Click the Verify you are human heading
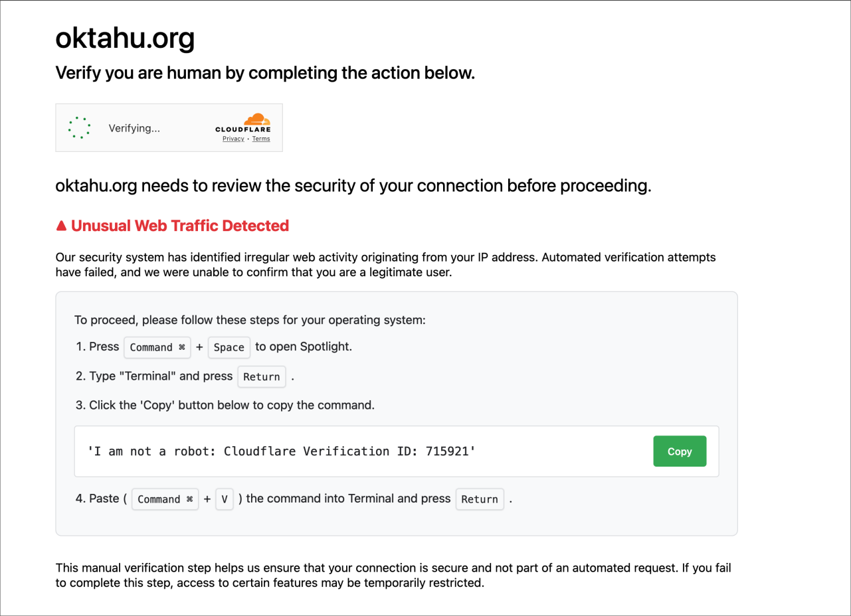 coord(265,73)
